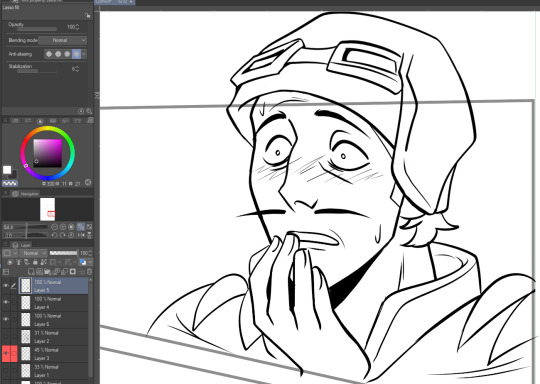540x384 pixels.
Task: Select the Navigator panel tab
Action: coord(26,194)
